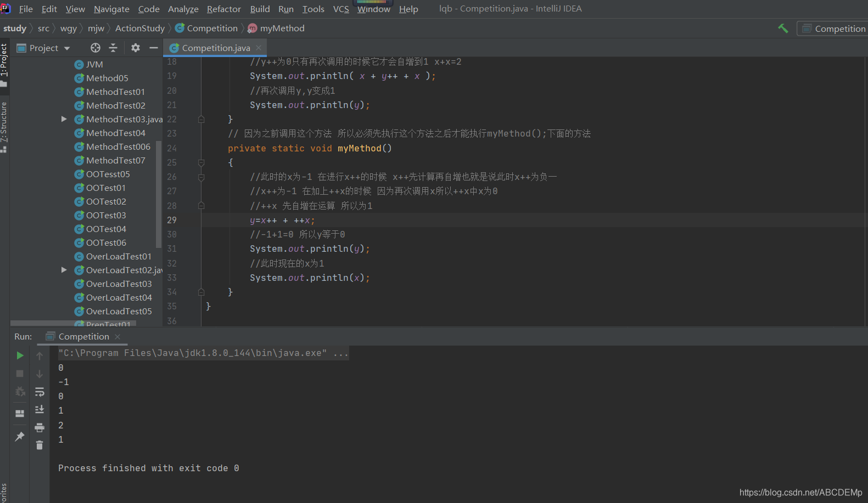Click the myMethod breadcrumb

pos(277,29)
